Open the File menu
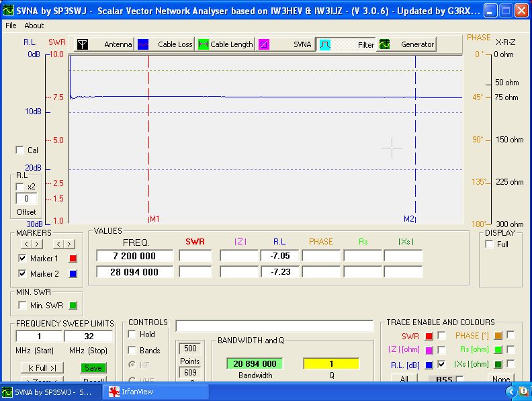Viewport: 532px width, 401px height. (x=11, y=26)
